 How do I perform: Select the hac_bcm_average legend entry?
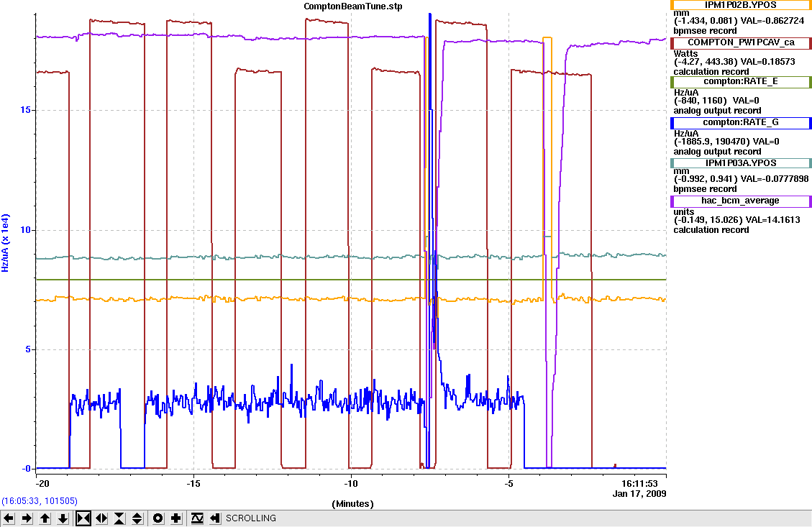[x=741, y=201]
